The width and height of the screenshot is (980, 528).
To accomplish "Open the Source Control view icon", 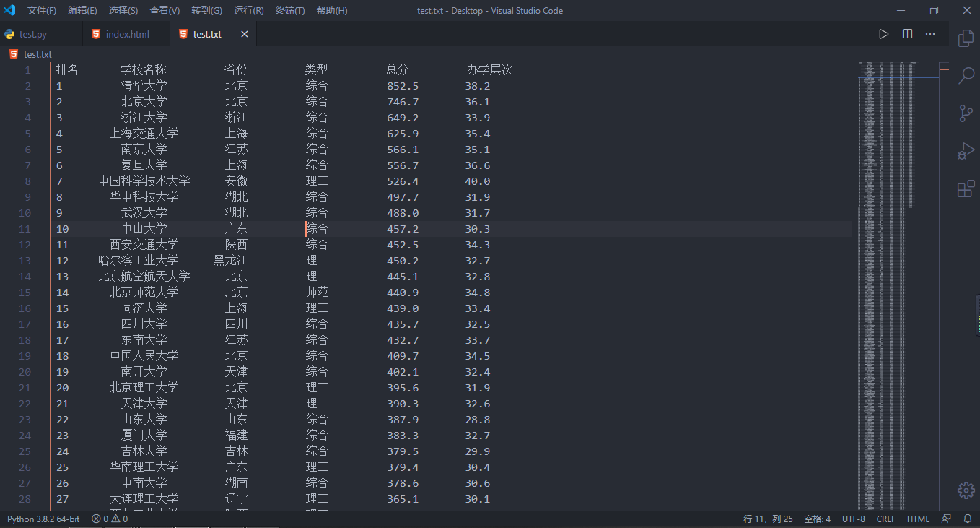I will (966, 113).
